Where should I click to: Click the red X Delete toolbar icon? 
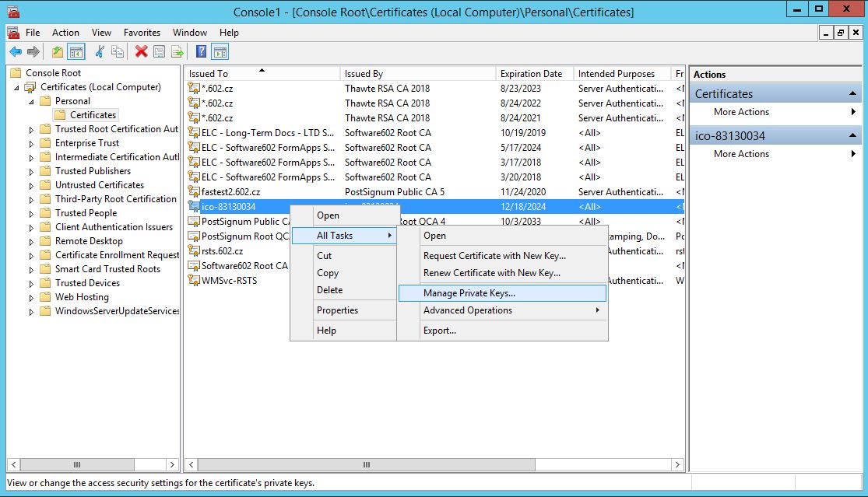pyautogui.click(x=141, y=52)
